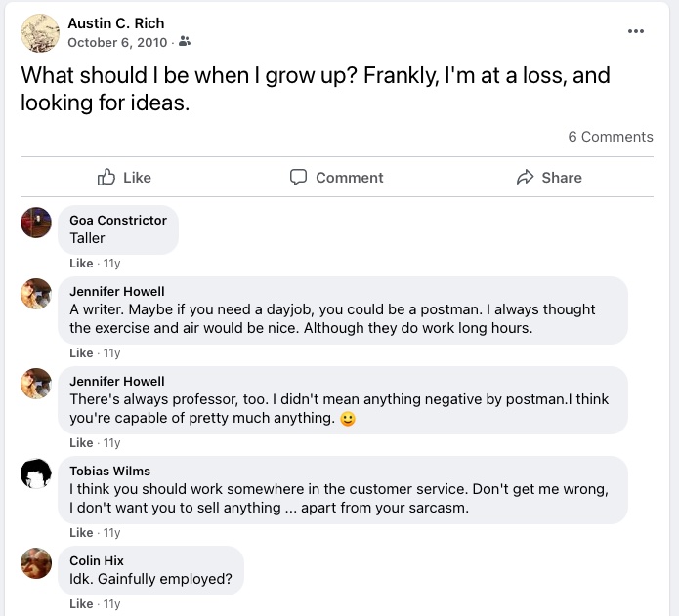Click Colin Hix's profile avatar
Screen dimensions: 679x616
click(x=36, y=563)
